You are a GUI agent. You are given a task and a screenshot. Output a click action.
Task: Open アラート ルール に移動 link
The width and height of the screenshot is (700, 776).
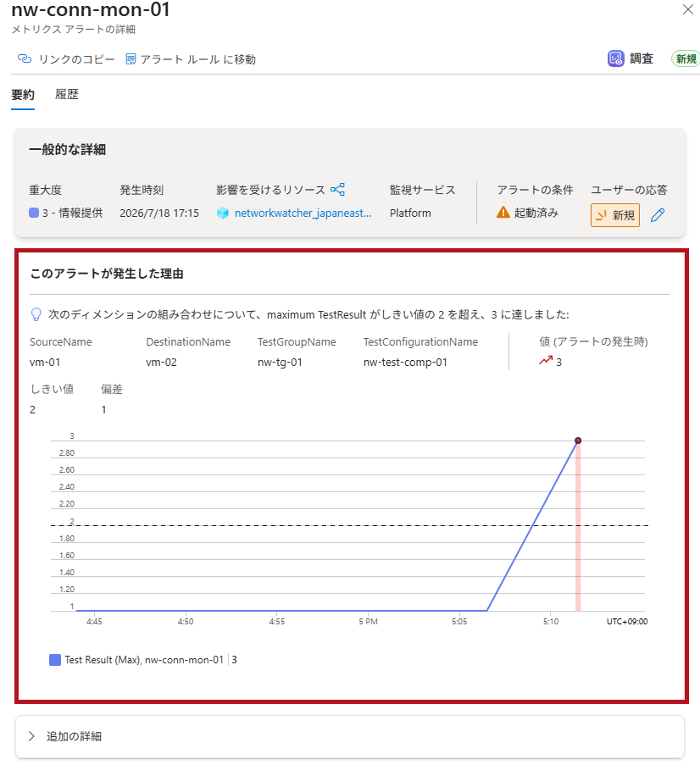(198, 59)
